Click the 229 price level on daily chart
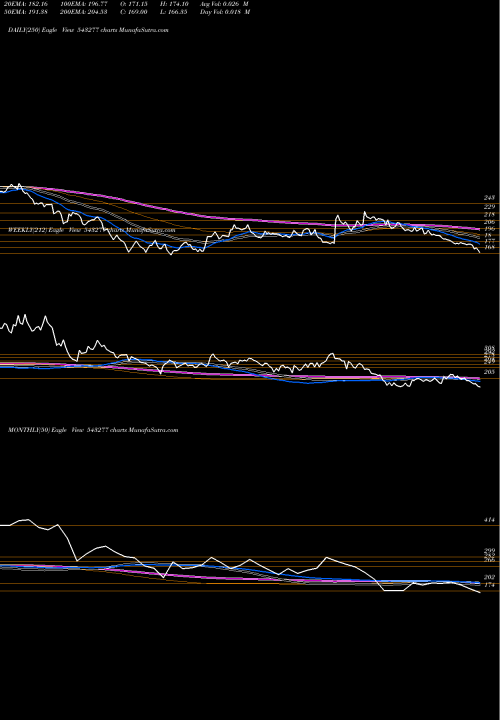 (489, 207)
